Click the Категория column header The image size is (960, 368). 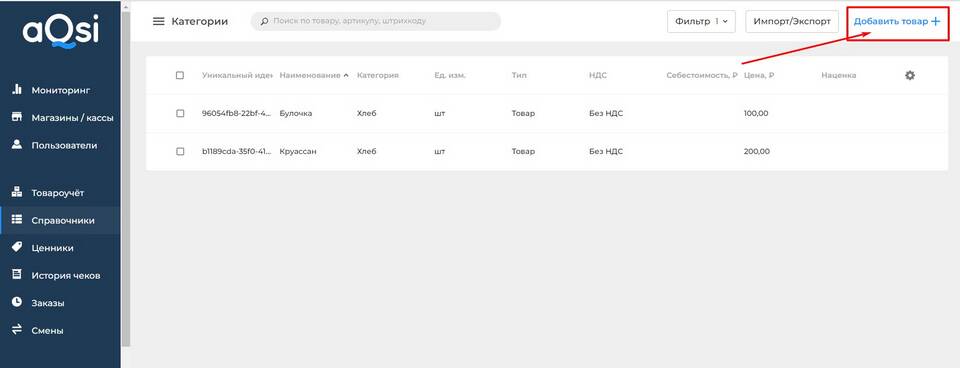pyautogui.click(x=378, y=75)
